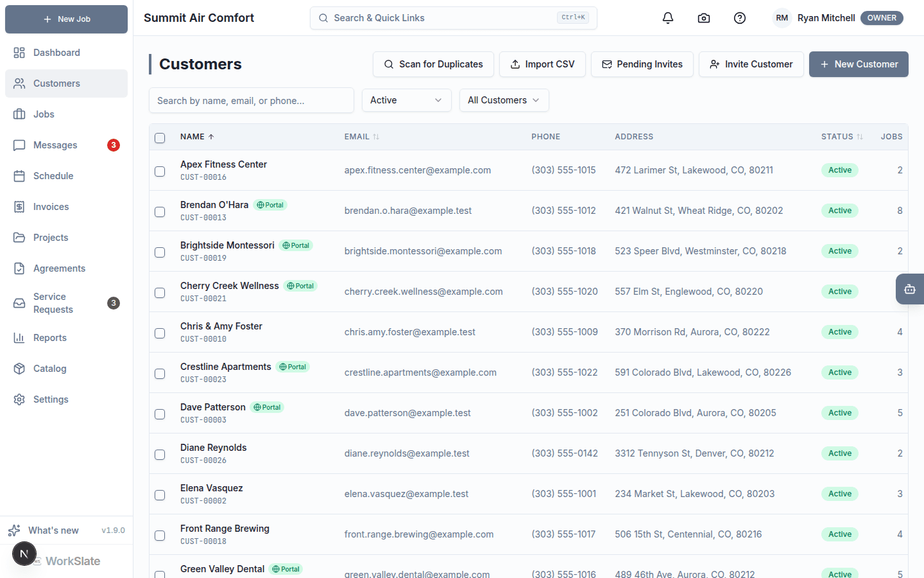The image size is (924, 578).
Task: Toggle the select-all checkbox in table header
Action: point(160,138)
